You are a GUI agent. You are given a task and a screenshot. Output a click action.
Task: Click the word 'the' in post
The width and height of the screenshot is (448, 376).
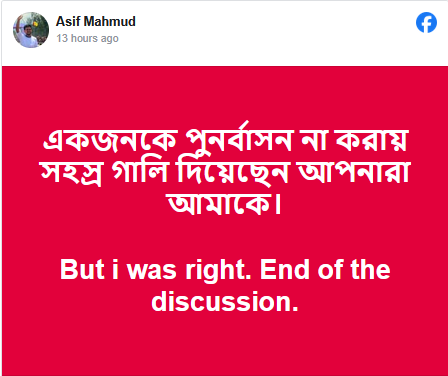[x=370, y=269]
